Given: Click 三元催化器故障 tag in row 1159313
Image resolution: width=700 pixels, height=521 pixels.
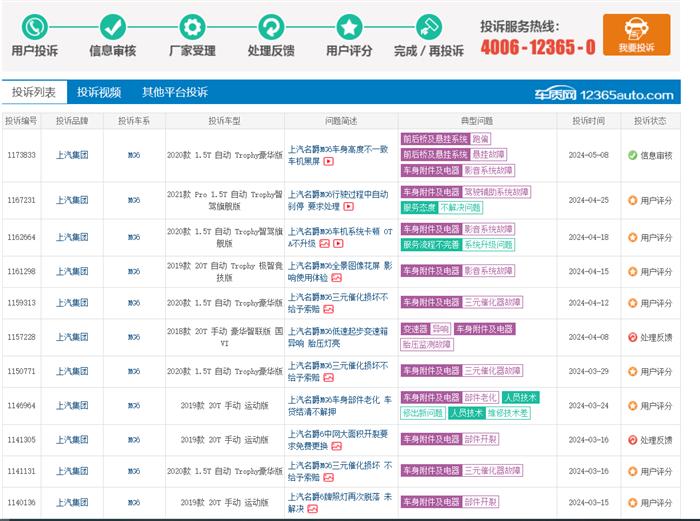Looking at the screenshot, I should (492, 302).
